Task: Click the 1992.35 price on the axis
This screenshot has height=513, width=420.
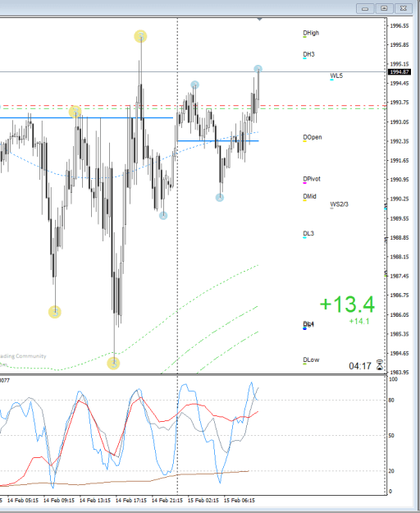Action: [x=399, y=141]
